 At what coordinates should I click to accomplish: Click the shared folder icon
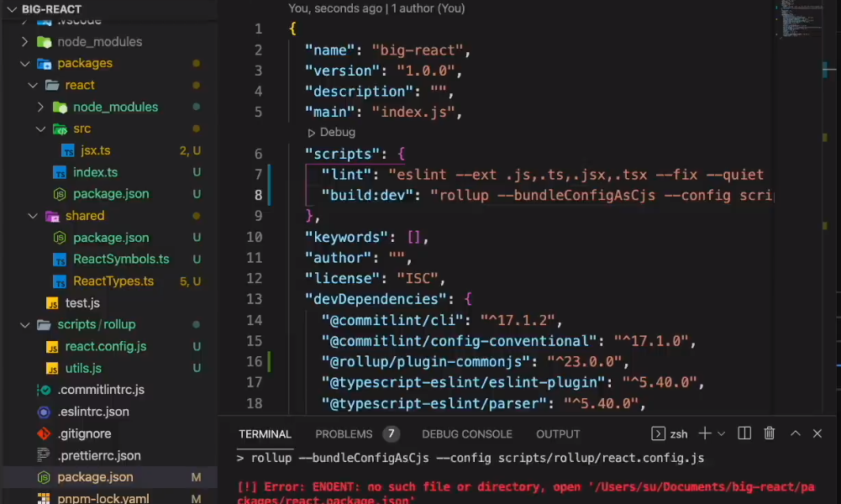(x=52, y=216)
